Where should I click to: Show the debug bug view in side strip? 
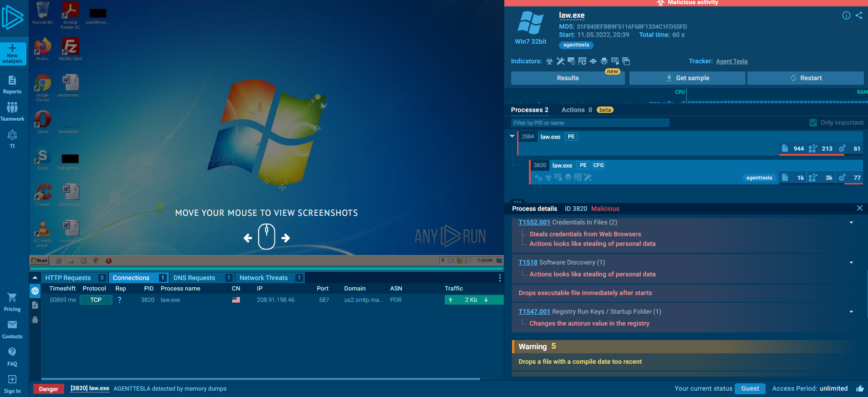click(35, 320)
